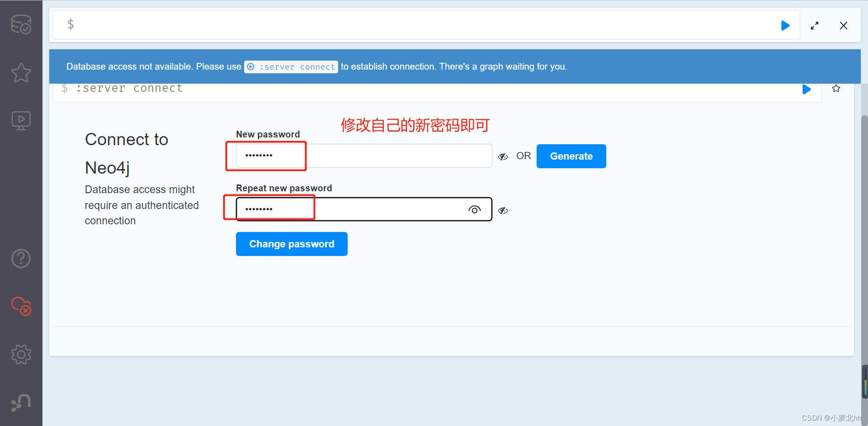868x426 pixels.
Task: Open the cloud sync error icon
Action: coord(21,306)
